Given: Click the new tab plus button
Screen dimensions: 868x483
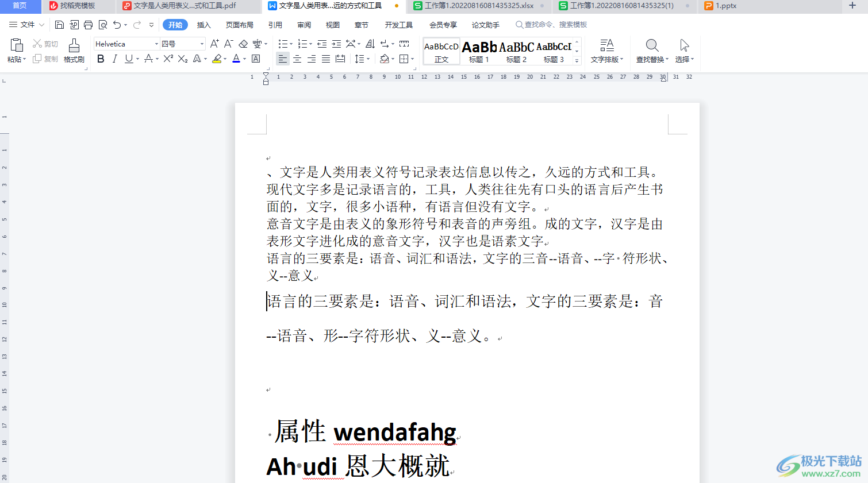Looking at the screenshot, I should coord(852,6).
